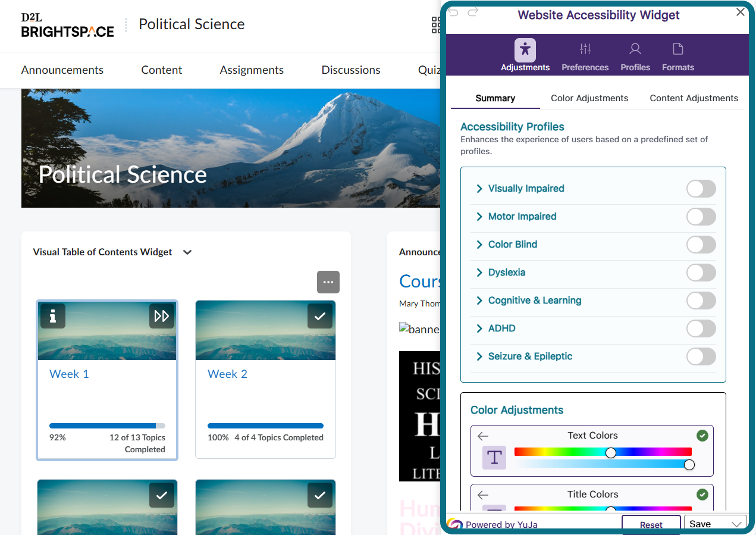The width and height of the screenshot is (756, 535).
Task: Expand the Motor Impaired chevron
Action: point(479,217)
